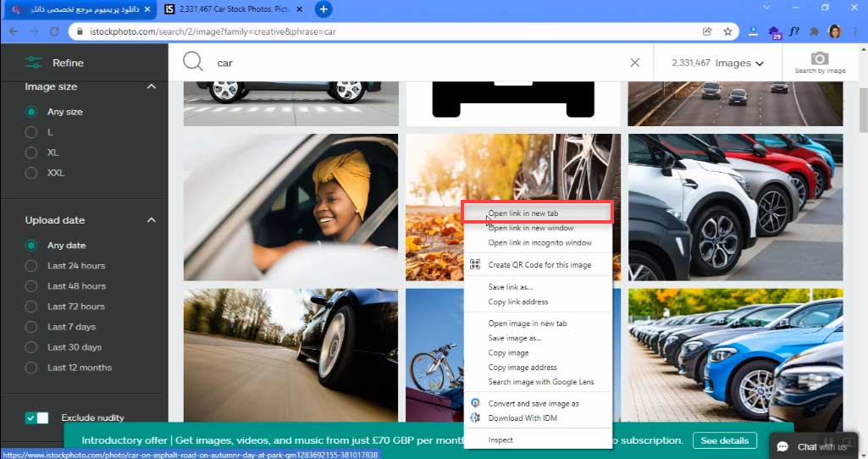Switch to the Car Stock Photos tab

pos(235,9)
